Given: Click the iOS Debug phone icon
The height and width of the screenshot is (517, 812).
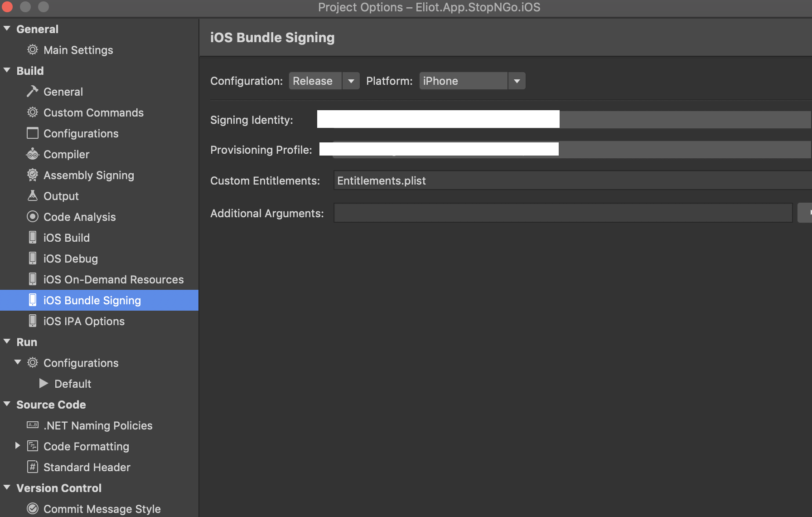Looking at the screenshot, I should tap(33, 258).
